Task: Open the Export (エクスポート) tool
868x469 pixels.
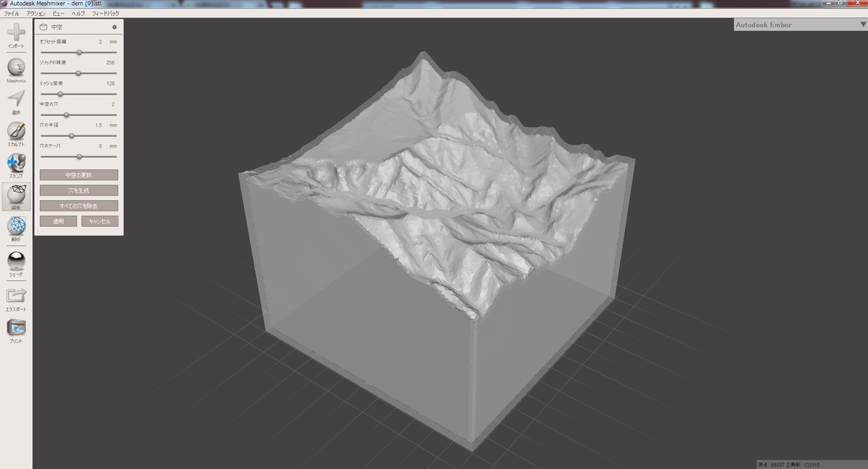Action: click(16, 298)
